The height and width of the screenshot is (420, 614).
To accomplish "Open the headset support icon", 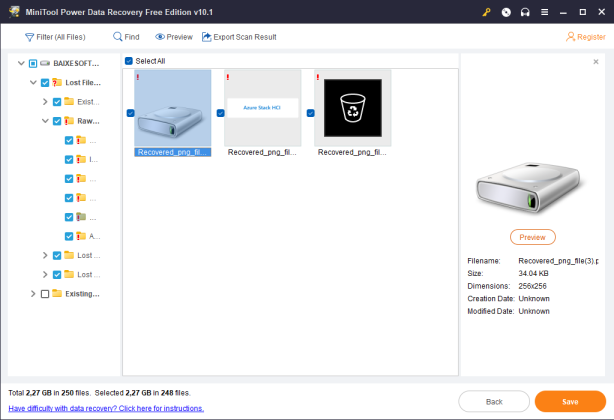I will tap(525, 12).
